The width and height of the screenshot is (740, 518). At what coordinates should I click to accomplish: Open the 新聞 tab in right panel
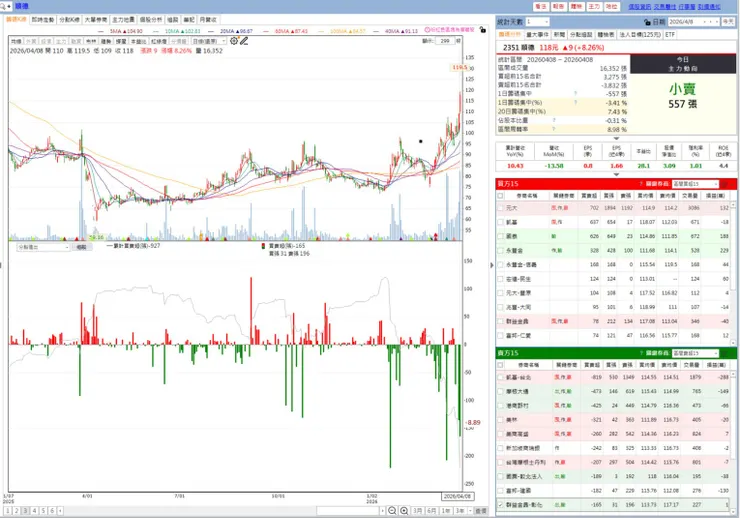(x=559, y=35)
